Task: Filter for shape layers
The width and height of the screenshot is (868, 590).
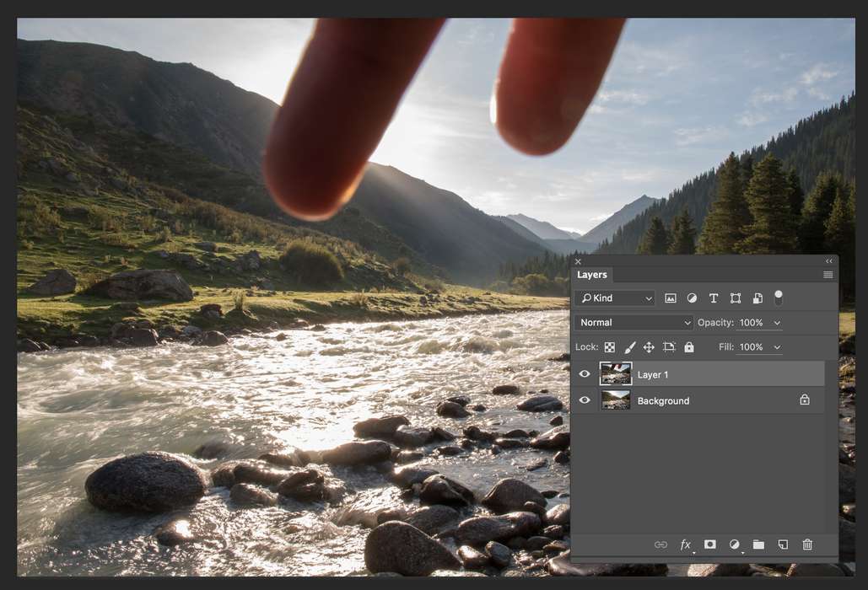Action: pyautogui.click(x=736, y=298)
